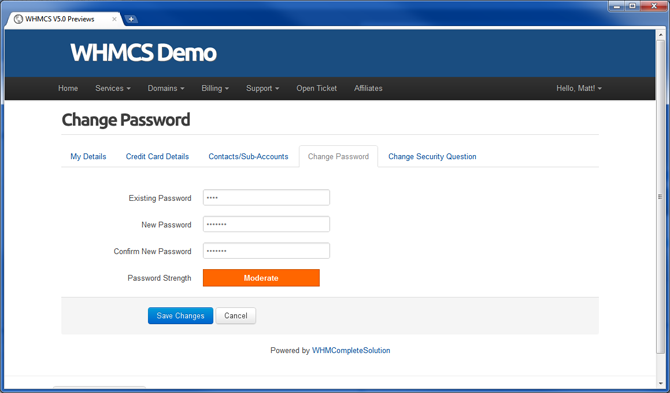The width and height of the screenshot is (670, 393).
Task: Open the Support dropdown menu
Action: pos(262,88)
